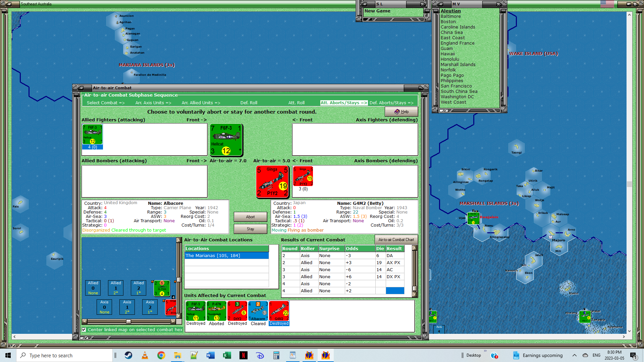Viewport: 644px width, 362px height.
Task: Toggle Center linked map on combat hex
Action: [x=84, y=330]
